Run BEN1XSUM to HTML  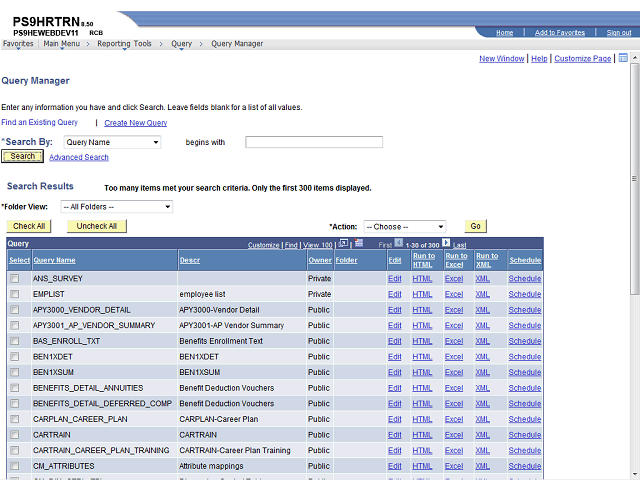click(x=422, y=373)
